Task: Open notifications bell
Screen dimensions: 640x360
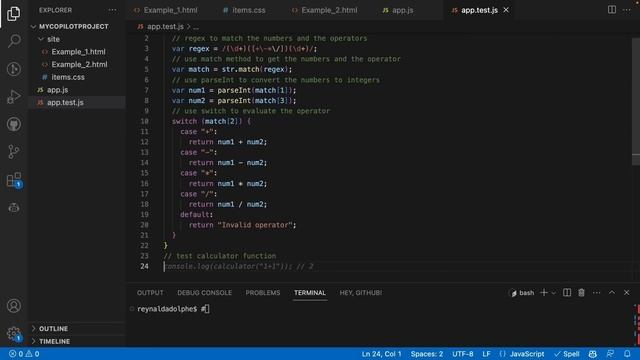Action: [x=627, y=354]
